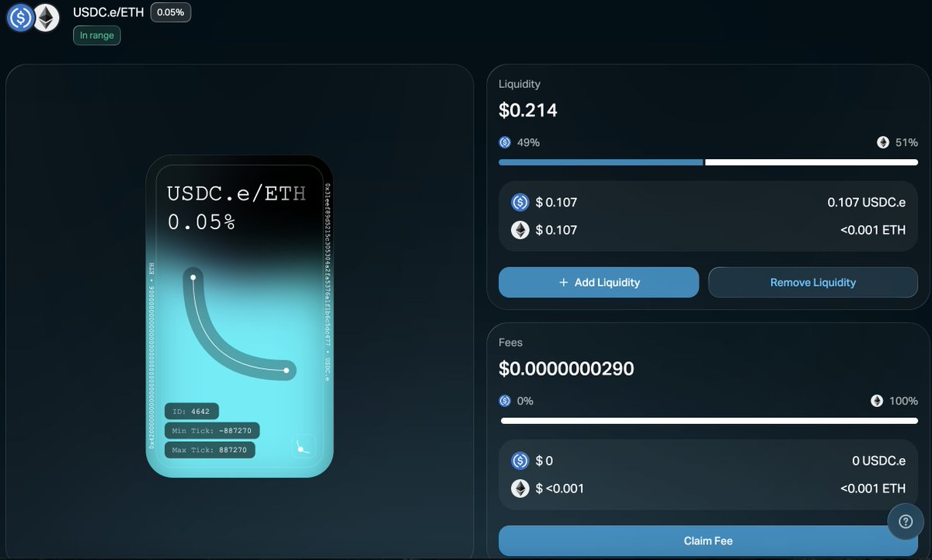Click the 0.05% fee tier badge
This screenshot has height=560, width=932.
(x=170, y=12)
